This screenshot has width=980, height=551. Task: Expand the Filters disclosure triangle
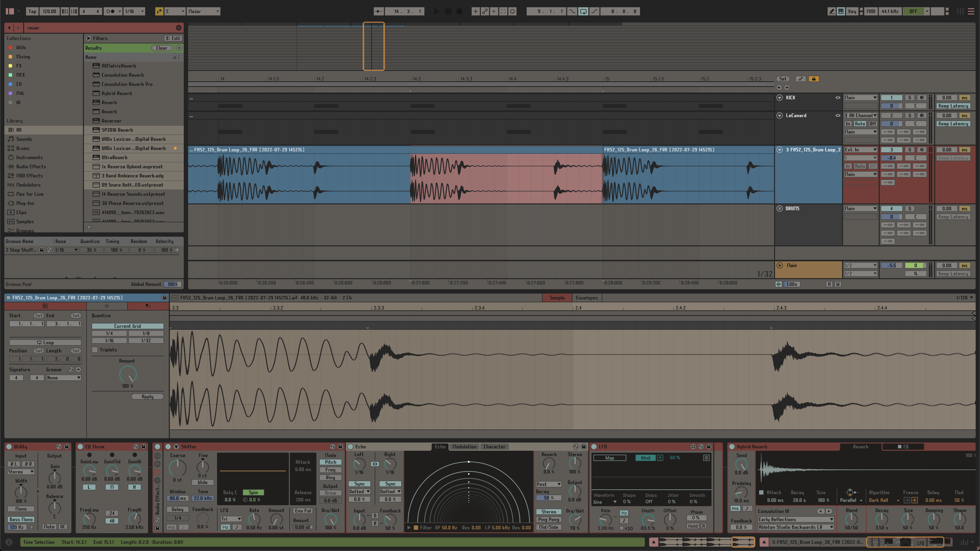point(89,38)
